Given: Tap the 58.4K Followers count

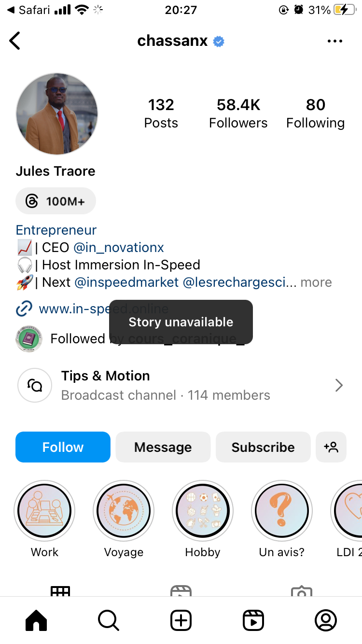Looking at the screenshot, I should 238,113.
